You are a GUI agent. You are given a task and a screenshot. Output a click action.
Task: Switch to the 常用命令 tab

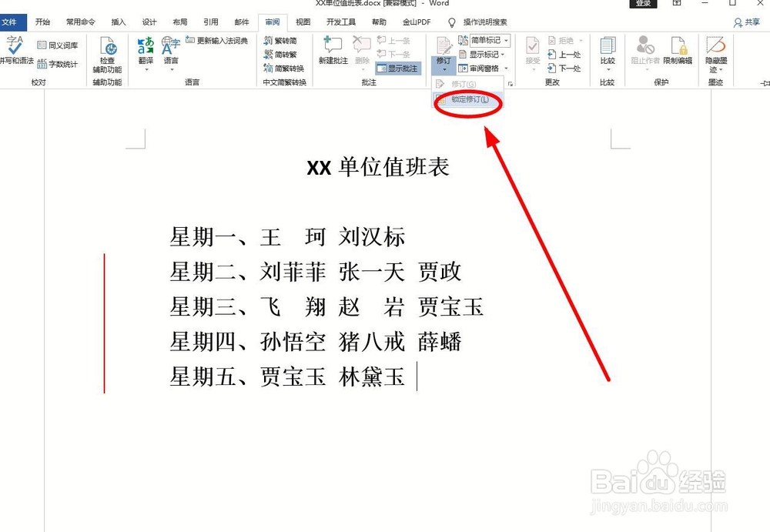coord(81,22)
